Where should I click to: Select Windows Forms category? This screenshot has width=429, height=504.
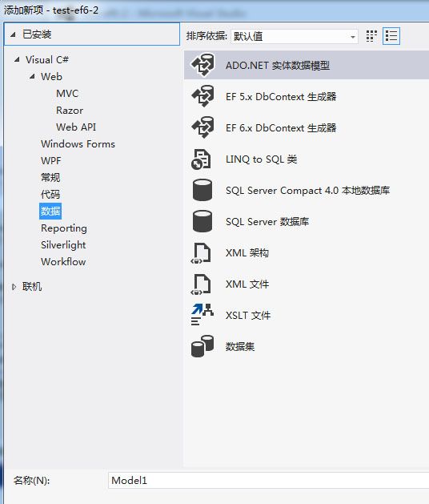click(78, 143)
